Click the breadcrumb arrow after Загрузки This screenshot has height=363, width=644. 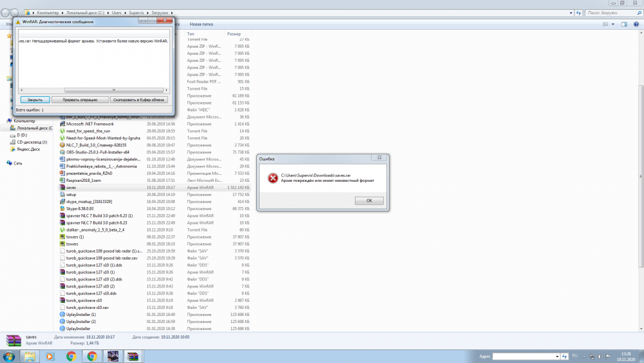(172, 13)
